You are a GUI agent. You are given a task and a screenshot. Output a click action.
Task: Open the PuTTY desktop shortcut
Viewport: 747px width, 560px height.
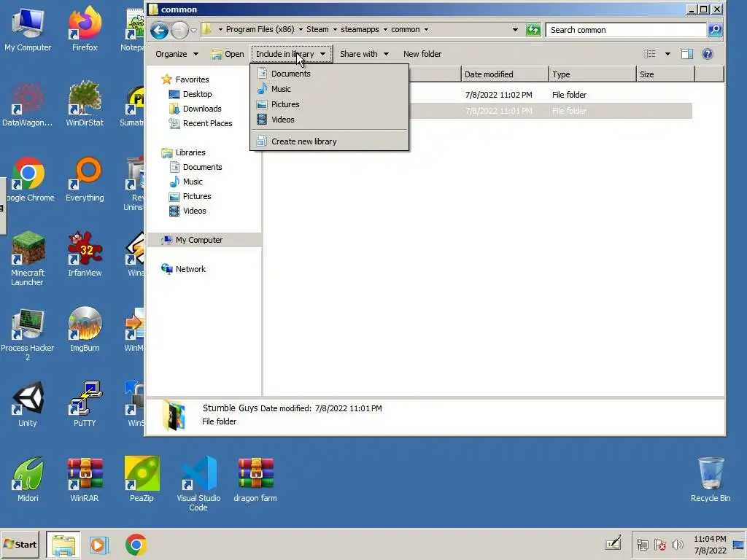tap(85, 405)
